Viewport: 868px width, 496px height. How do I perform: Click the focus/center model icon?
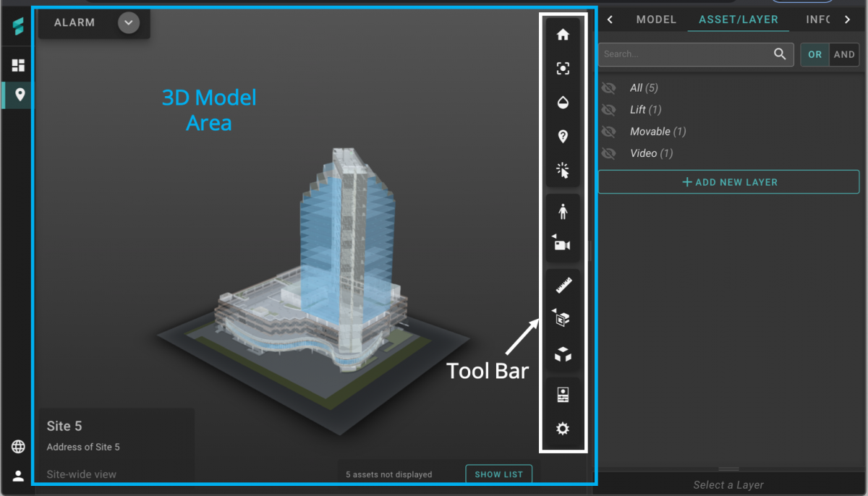(563, 68)
